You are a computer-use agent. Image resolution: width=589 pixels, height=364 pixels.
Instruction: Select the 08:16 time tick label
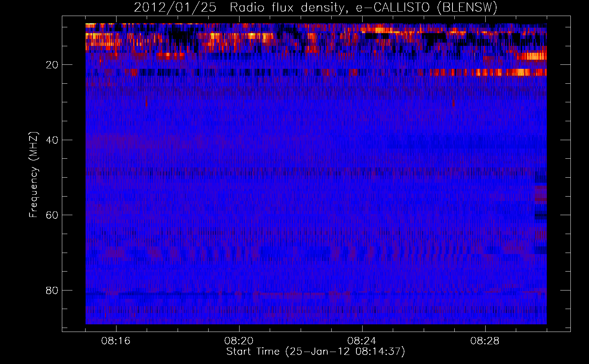click(x=116, y=341)
